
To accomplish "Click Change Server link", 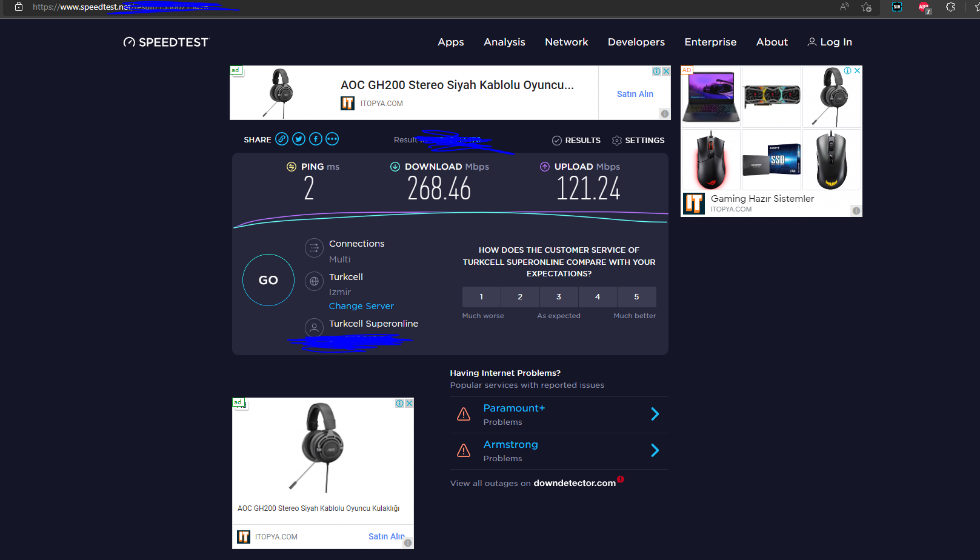I will coord(361,306).
